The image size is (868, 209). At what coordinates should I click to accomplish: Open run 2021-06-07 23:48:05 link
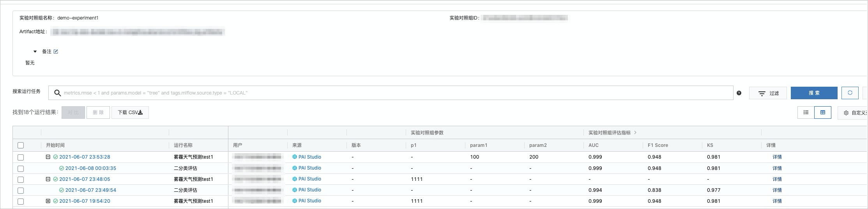point(85,179)
